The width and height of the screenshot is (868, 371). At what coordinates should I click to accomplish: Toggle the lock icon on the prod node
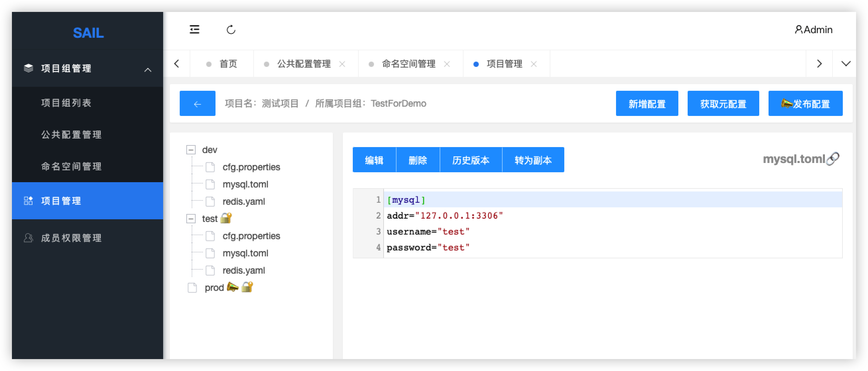coord(247,287)
